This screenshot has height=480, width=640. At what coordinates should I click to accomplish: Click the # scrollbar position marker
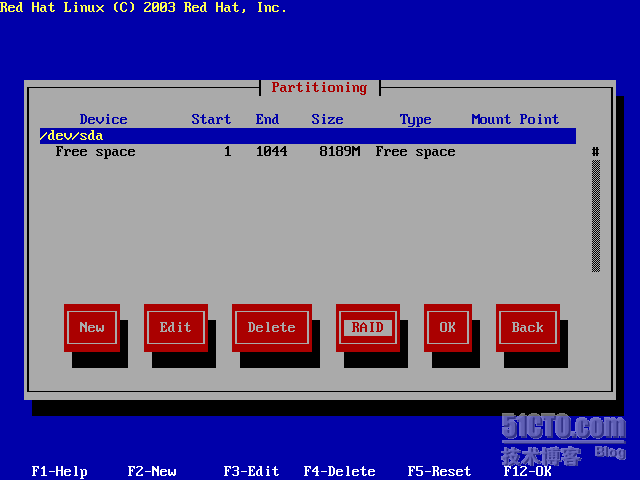pyautogui.click(x=596, y=152)
